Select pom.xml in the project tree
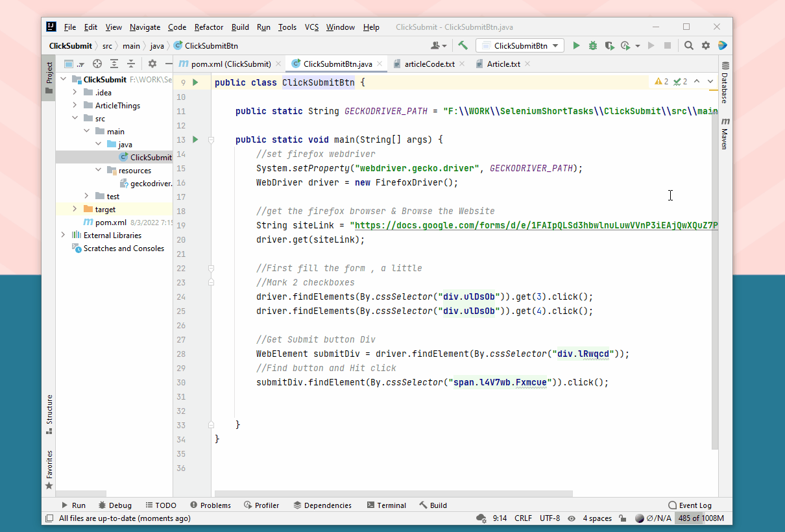 click(x=111, y=222)
